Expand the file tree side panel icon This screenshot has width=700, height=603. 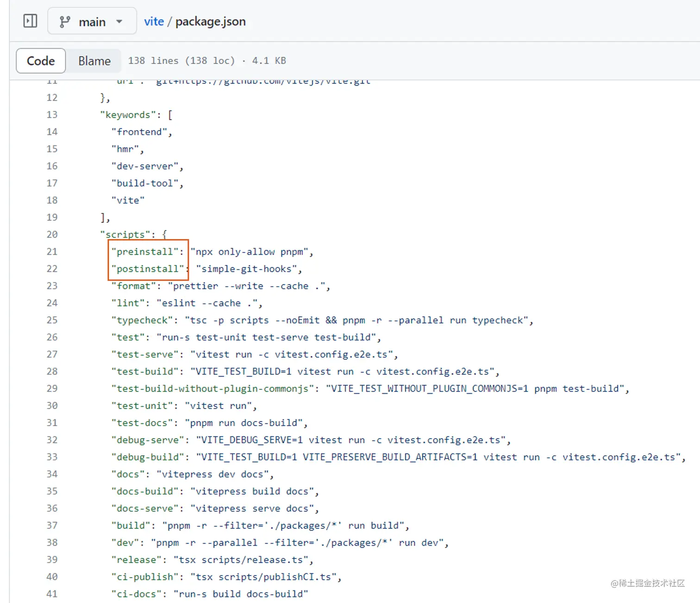(x=30, y=21)
